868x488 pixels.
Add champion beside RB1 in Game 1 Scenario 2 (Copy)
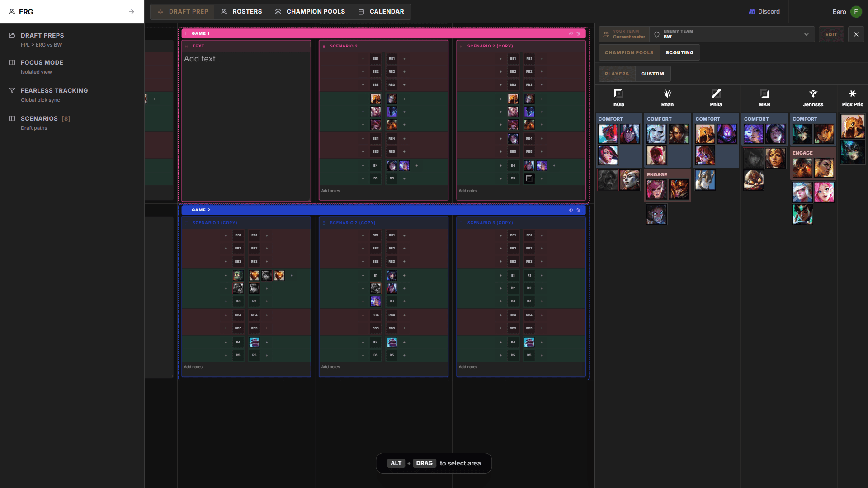pos(542,59)
